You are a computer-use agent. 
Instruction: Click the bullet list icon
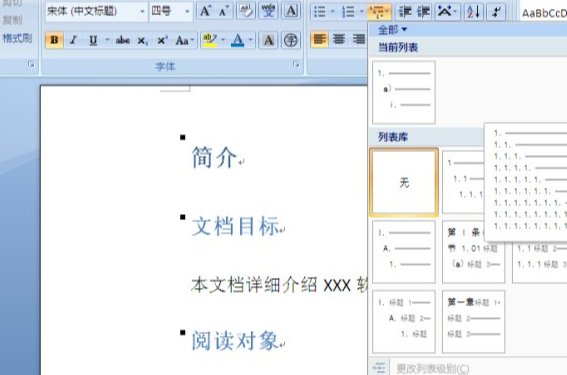(x=320, y=12)
